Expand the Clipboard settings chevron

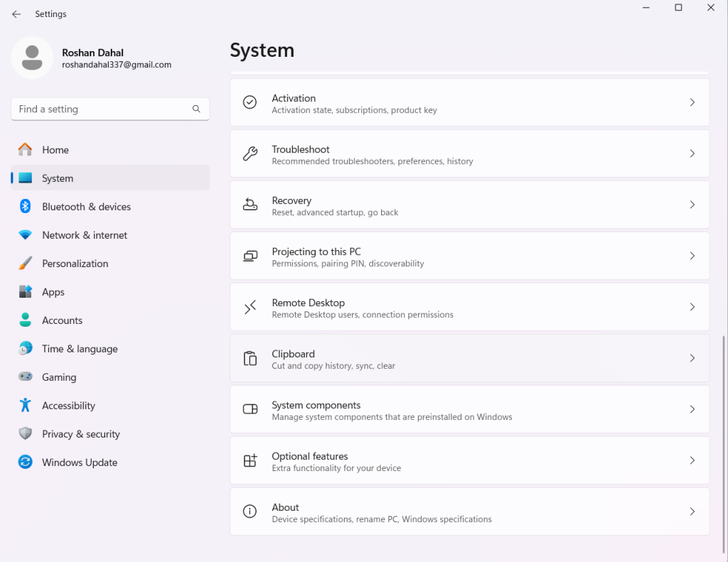tap(692, 358)
